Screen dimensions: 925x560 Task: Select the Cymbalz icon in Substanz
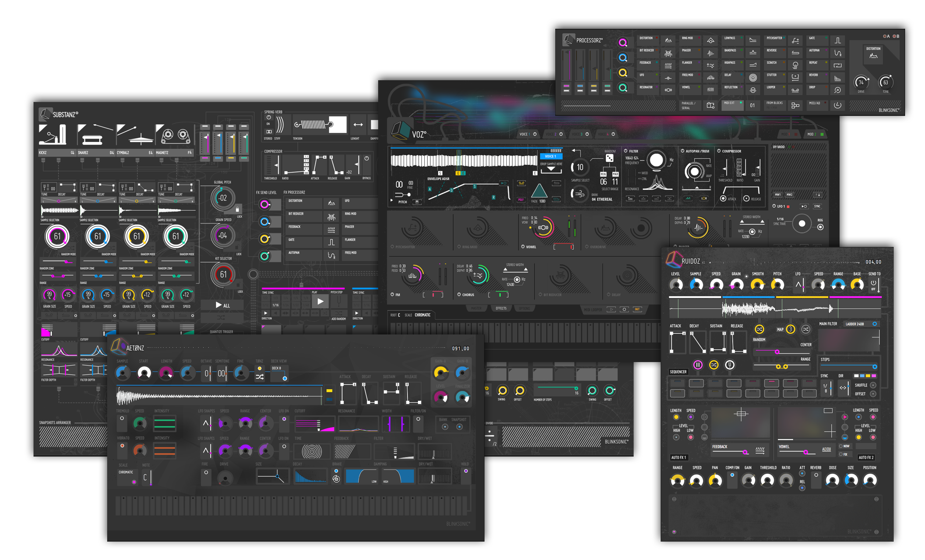click(x=135, y=135)
